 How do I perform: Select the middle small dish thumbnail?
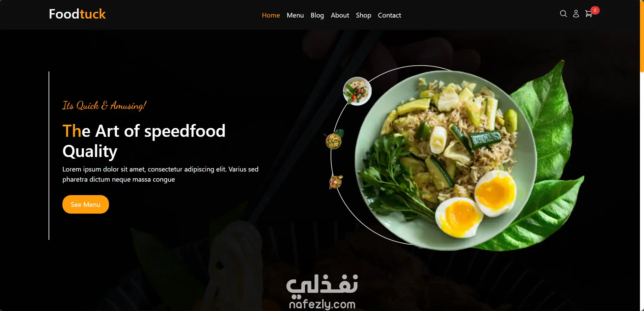[334, 140]
